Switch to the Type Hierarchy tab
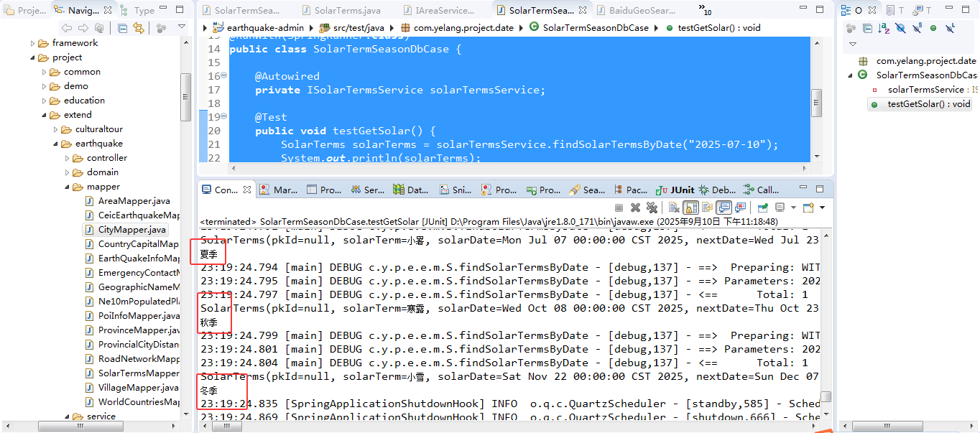 [138, 10]
